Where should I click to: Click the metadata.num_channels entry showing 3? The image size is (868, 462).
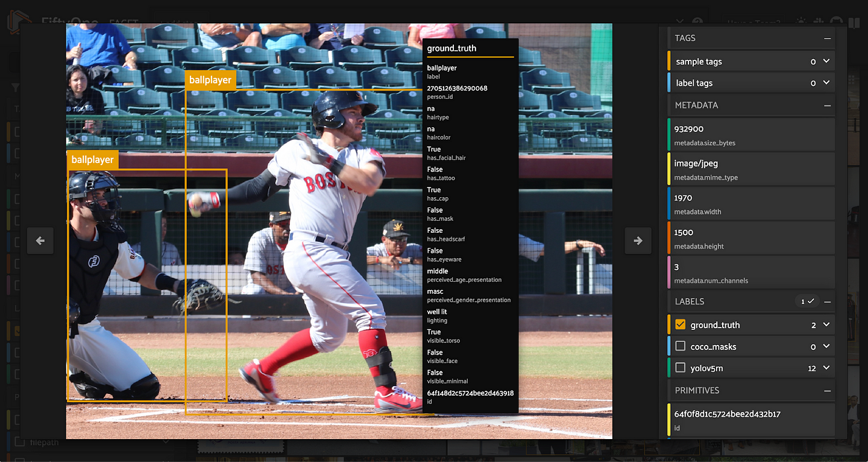(751, 272)
